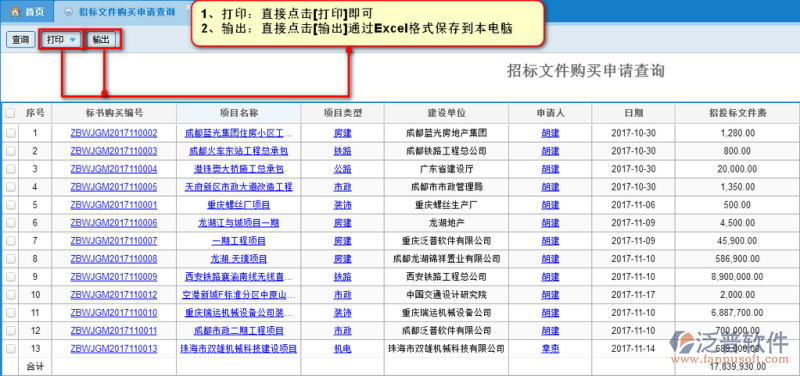Open link ZBWJGM2017110011
The height and width of the screenshot is (376, 800).
[114, 331]
